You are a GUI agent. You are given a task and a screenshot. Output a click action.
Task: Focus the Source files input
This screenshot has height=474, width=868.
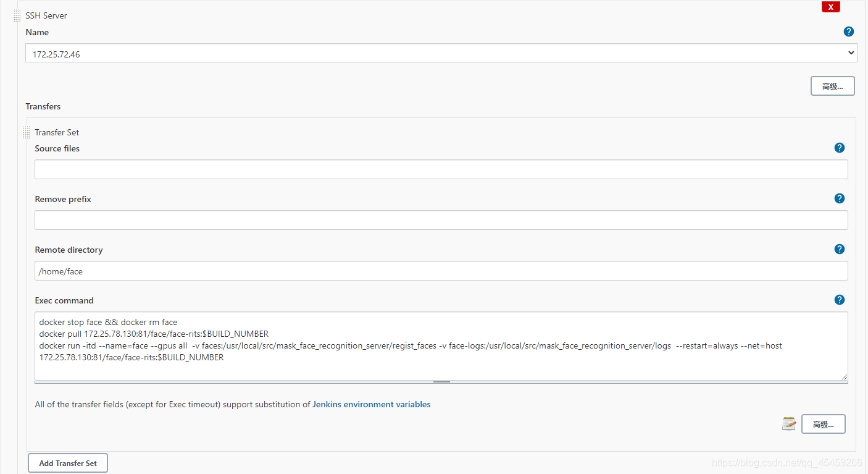coord(441,169)
